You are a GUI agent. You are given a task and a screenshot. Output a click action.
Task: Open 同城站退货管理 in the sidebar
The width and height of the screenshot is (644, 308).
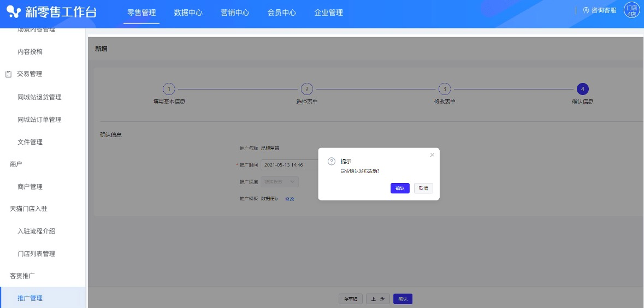click(x=39, y=97)
